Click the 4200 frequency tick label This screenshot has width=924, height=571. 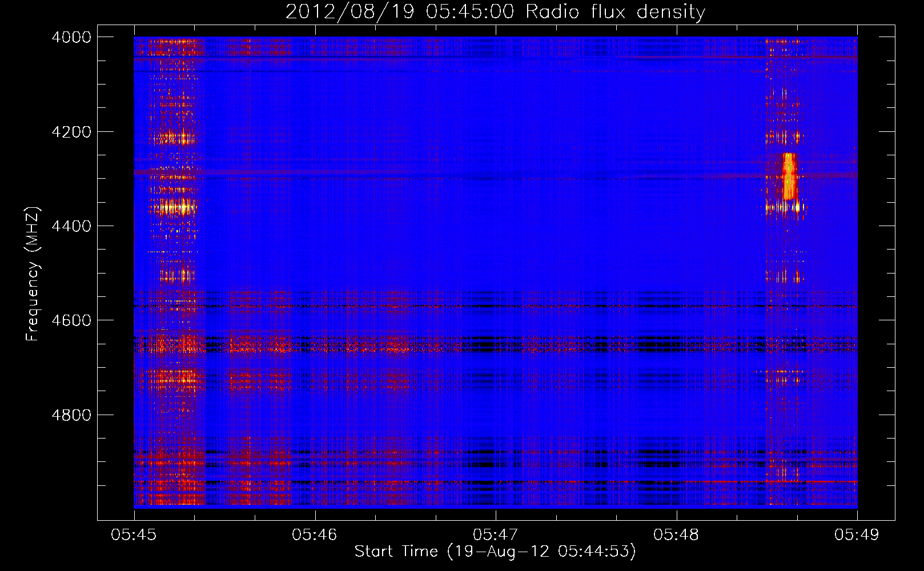coord(71,132)
